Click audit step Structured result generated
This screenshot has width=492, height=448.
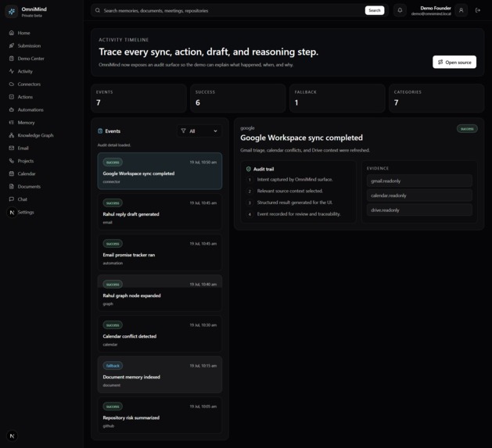295,202
